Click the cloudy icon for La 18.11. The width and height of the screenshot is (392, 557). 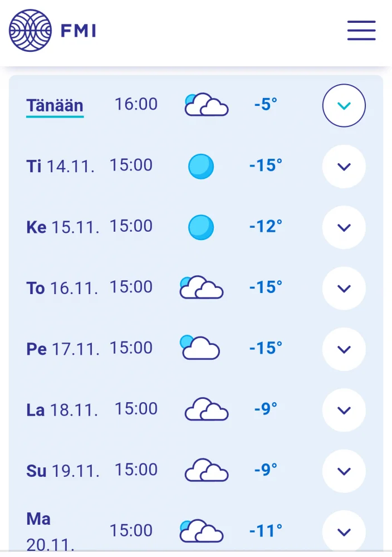[206, 409]
